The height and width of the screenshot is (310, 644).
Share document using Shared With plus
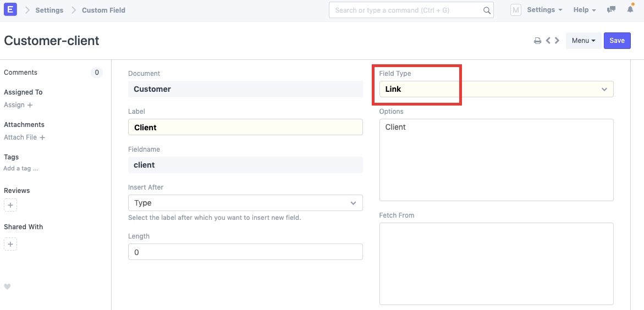coord(10,244)
